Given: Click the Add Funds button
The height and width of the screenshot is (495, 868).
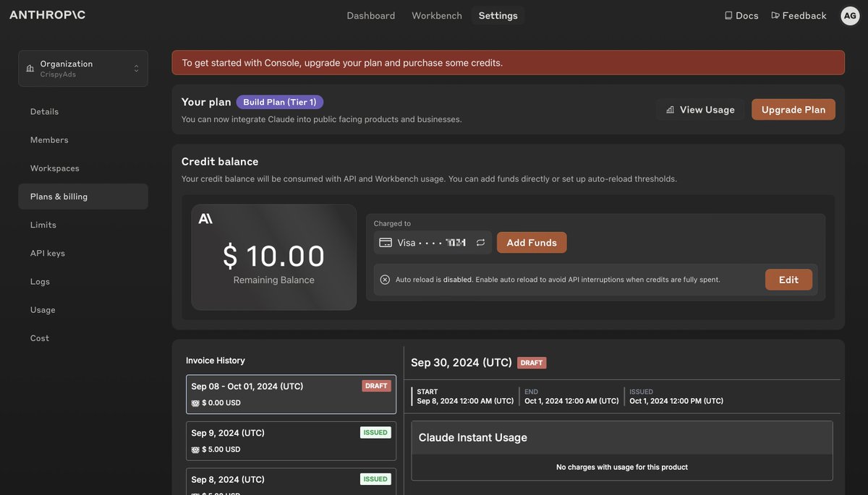Looking at the screenshot, I should click(x=532, y=243).
